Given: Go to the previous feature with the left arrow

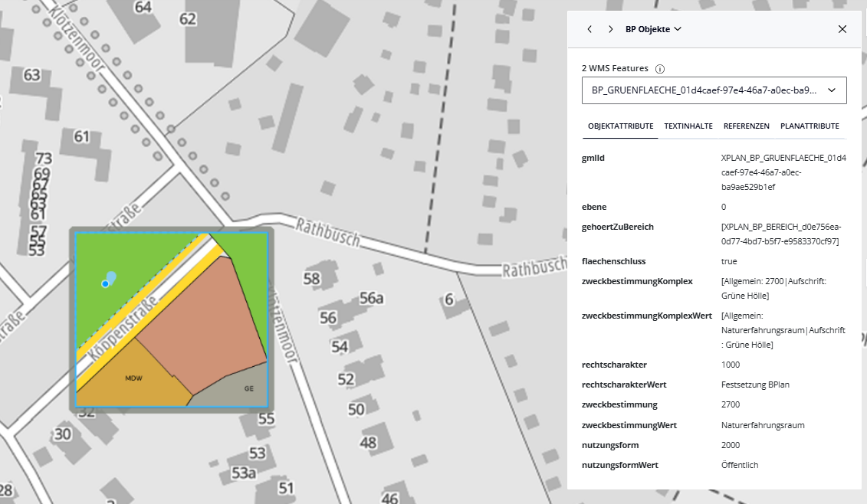Looking at the screenshot, I should [x=589, y=29].
